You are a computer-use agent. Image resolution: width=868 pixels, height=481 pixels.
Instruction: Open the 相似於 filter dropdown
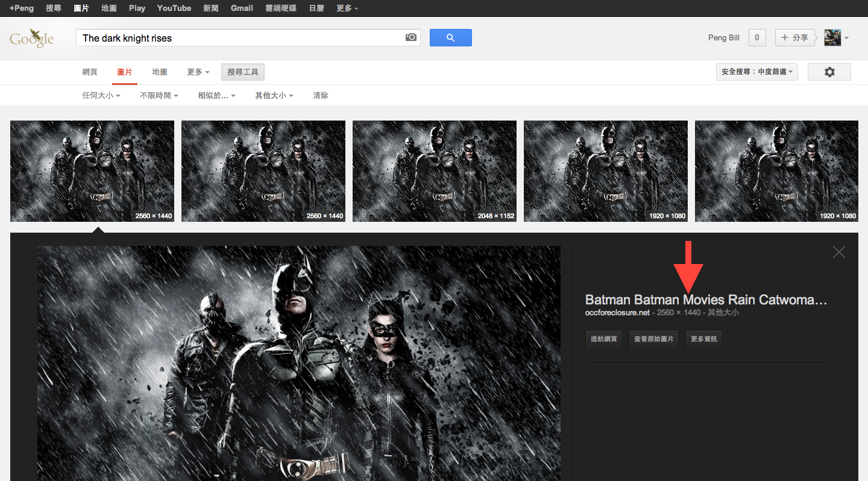tap(216, 95)
